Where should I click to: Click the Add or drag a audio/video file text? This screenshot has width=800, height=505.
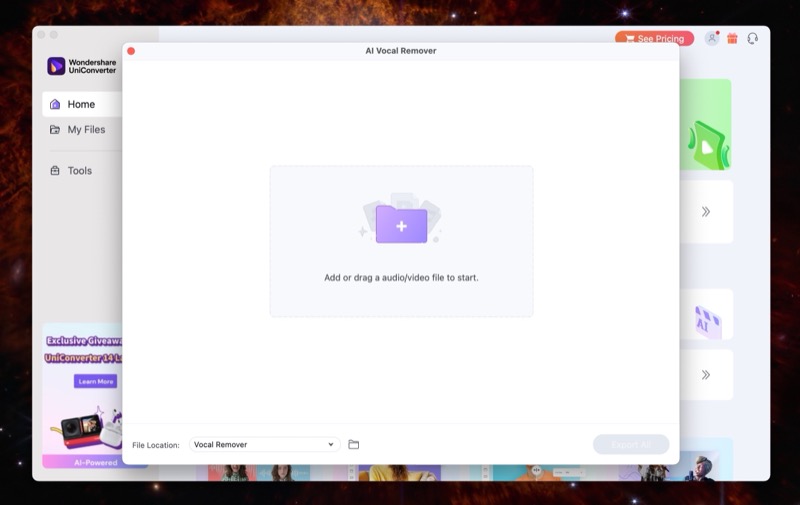402,277
